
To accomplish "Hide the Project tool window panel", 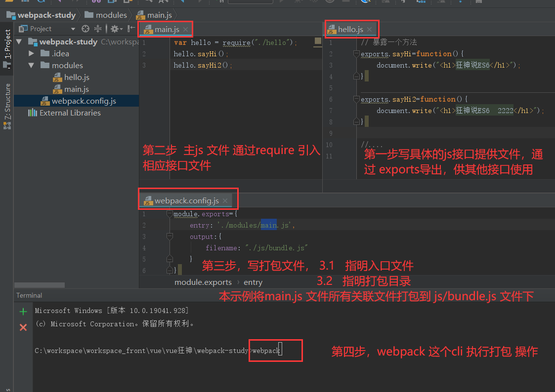I will tap(131, 29).
